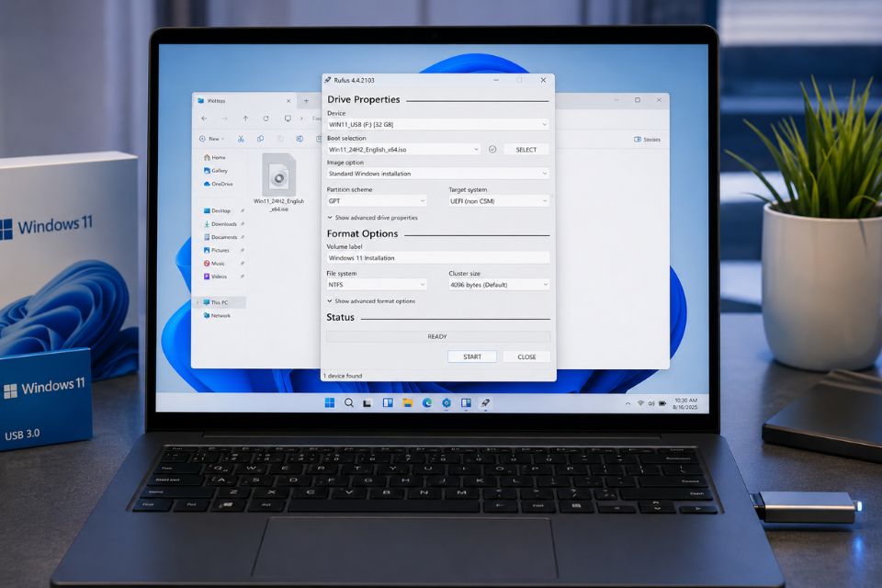Go up one folder level in Explorer
This screenshot has height=588, width=882.
(245, 119)
